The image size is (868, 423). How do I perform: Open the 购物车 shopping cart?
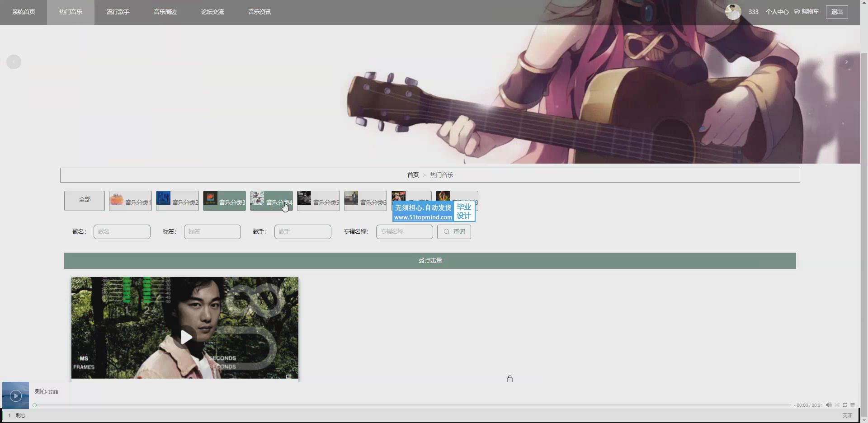[807, 12]
